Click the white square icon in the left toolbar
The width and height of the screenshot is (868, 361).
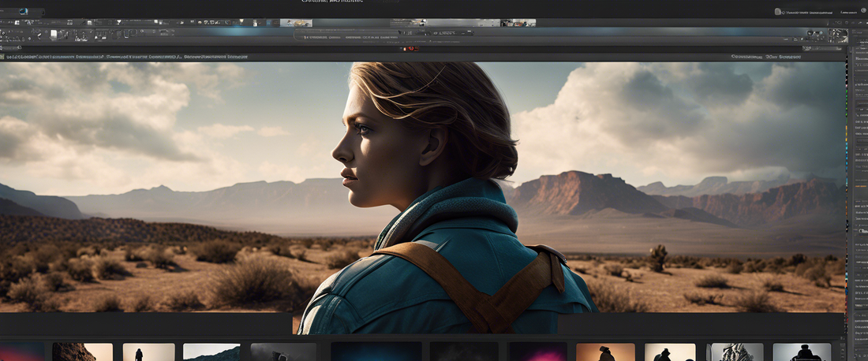[54, 35]
